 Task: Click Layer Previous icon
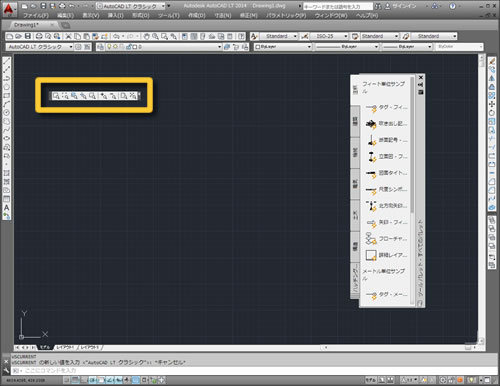pyautogui.click(x=236, y=47)
